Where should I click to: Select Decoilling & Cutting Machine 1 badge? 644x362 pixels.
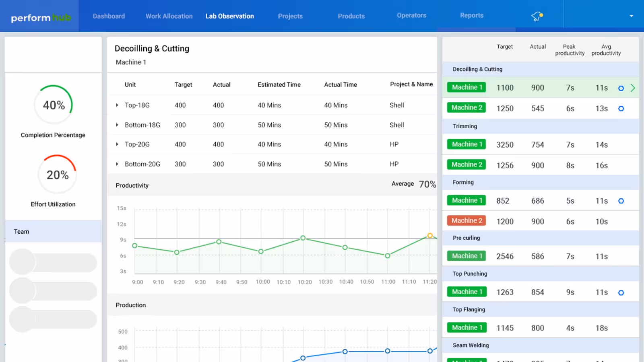tap(467, 87)
